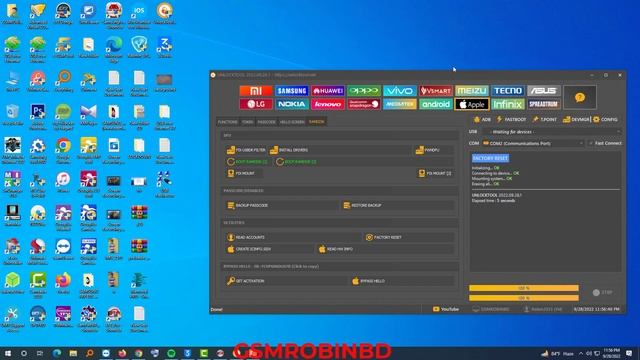This screenshot has width=640, height=360.
Task: Copy serial from Bypass Hello header
Action: (x=271, y=267)
